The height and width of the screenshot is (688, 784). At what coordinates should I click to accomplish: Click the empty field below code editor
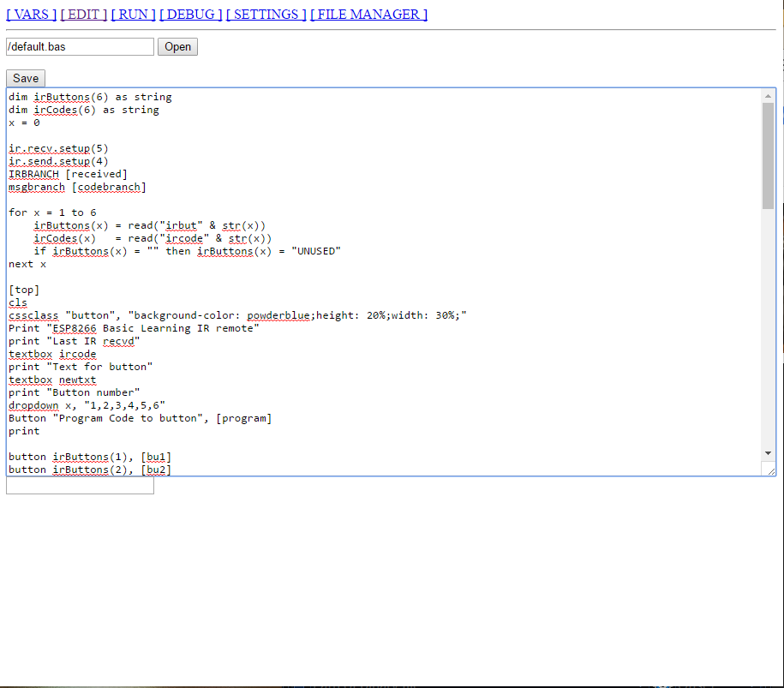pos(80,486)
